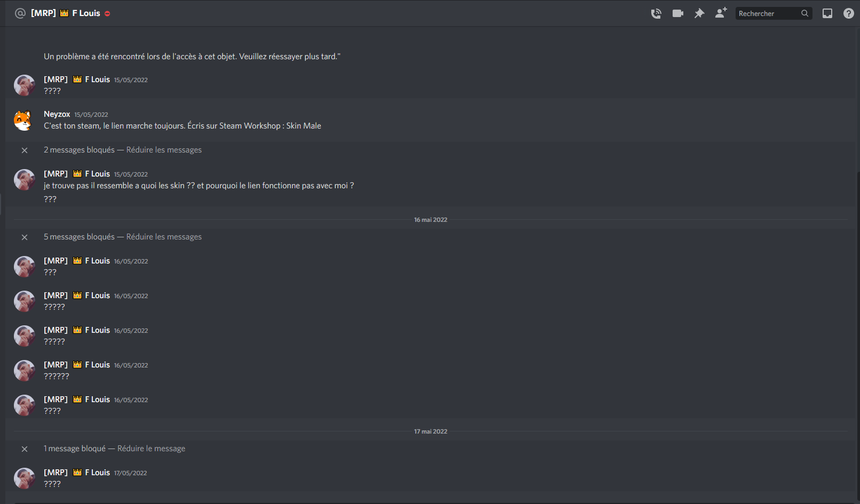Screen dimensions: 860x504
Task: Open the inbox icon
Action: [x=827, y=13]
